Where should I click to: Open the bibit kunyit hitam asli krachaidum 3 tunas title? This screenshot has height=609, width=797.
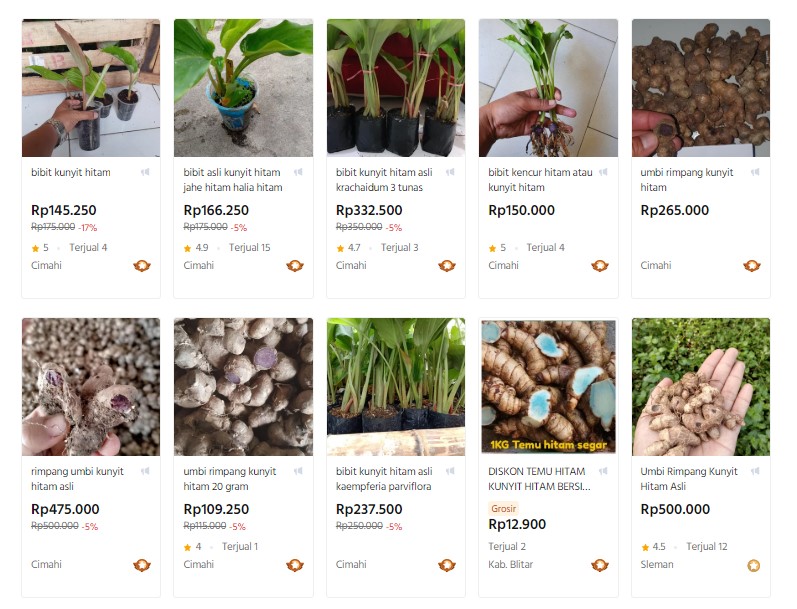[384, 180]
